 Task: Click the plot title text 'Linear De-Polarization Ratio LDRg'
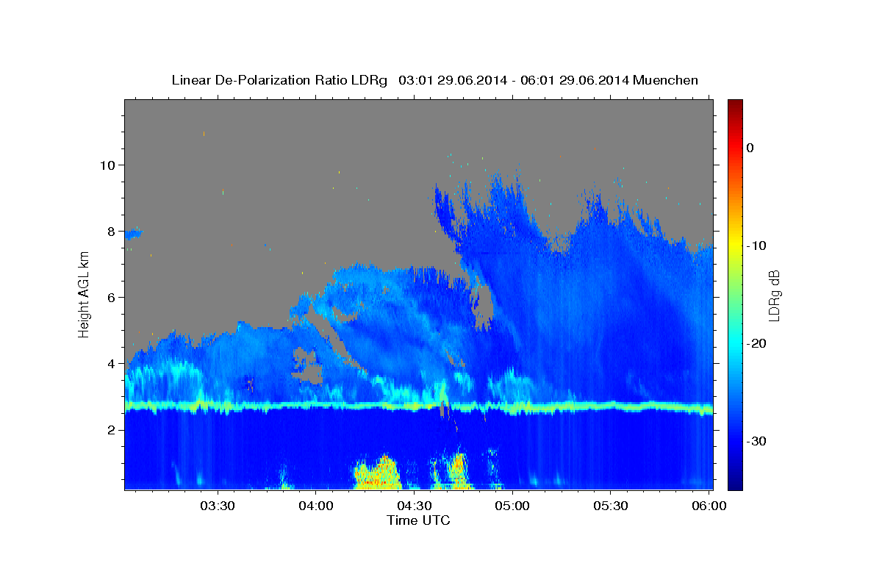(x=279, y=80)
